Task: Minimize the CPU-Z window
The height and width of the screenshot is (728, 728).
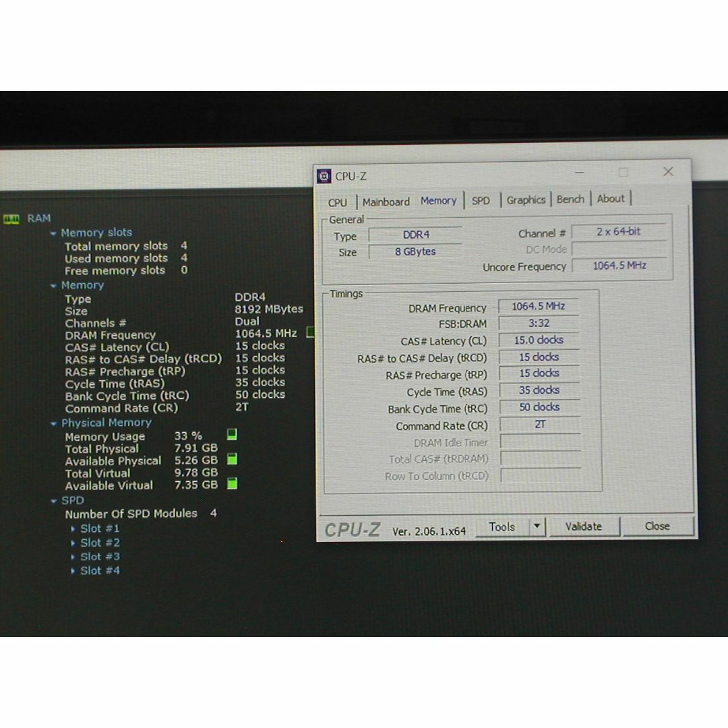Action: [x=580, y=173]
